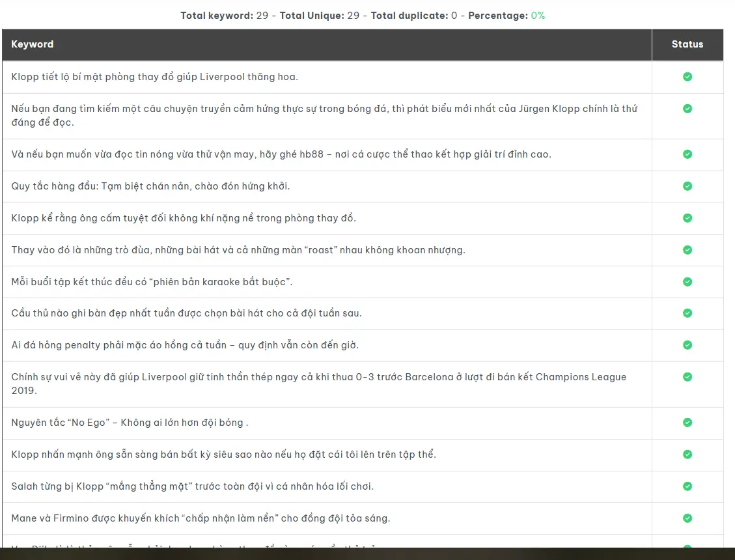Viewport: 735px width, 560px height.
Task: Click status check for 'Klopp nhấn mạnh' row
Action: click(x=687, y=455)
